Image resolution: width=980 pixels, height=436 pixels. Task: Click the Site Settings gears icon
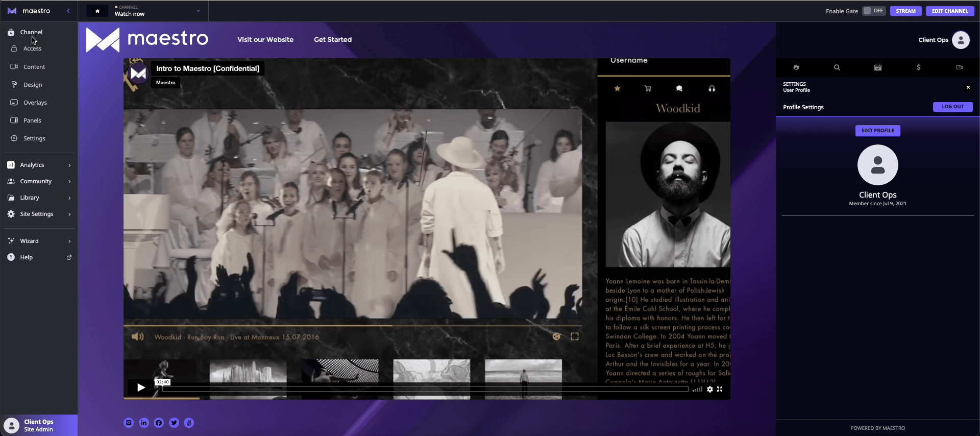[x=11, y=214]
